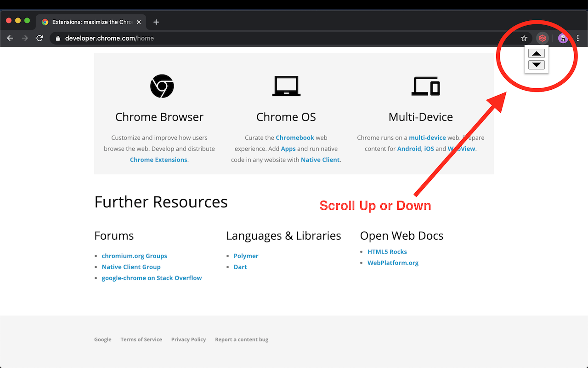Click the browser back arrow
The image size is (588, 368).
click(10, 38)
